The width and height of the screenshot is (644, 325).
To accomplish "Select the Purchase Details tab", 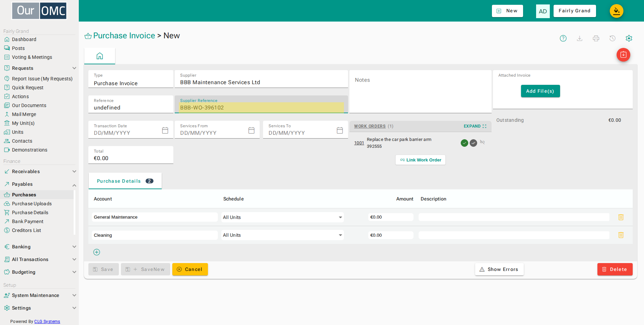I will pos(125,181).
